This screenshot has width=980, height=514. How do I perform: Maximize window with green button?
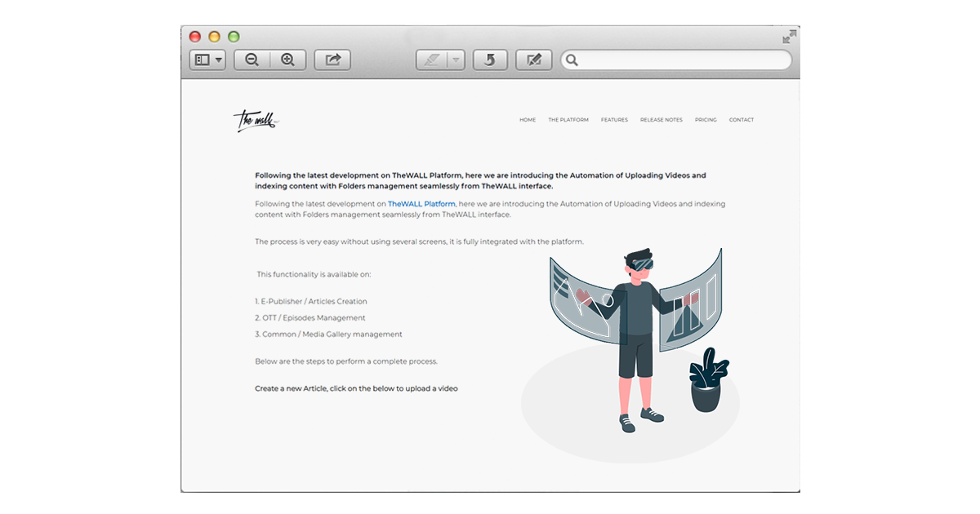tap(234, 37)
